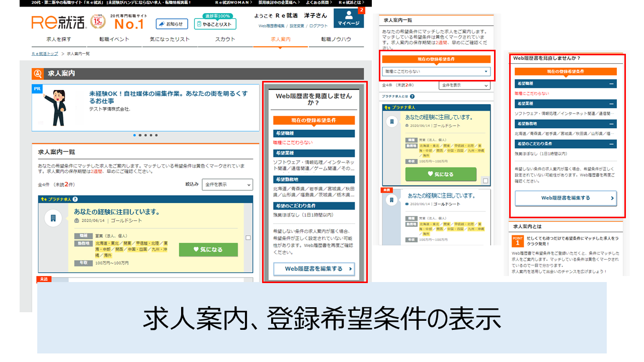The height and width of the screenshot is (362, 644).
Task: Open the PR ad 未経験OK！自社媒体の編集作業 headline
Action: pyautogui.click(x=168, y=97)
